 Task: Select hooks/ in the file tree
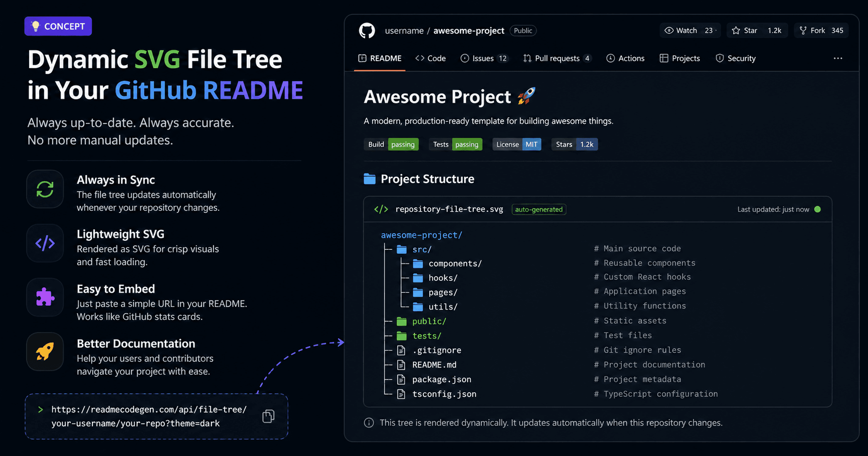pos(443,278)
